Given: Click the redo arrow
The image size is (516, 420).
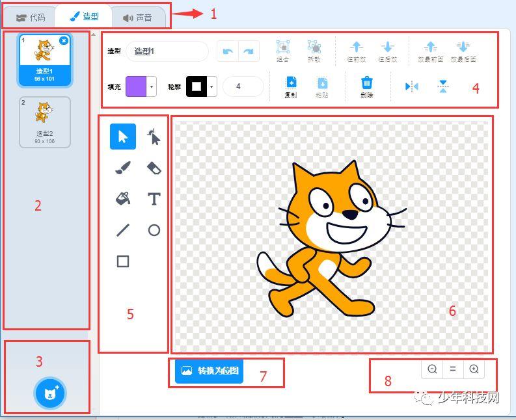Looking at the screenshot, I should (x=249, y=51).
